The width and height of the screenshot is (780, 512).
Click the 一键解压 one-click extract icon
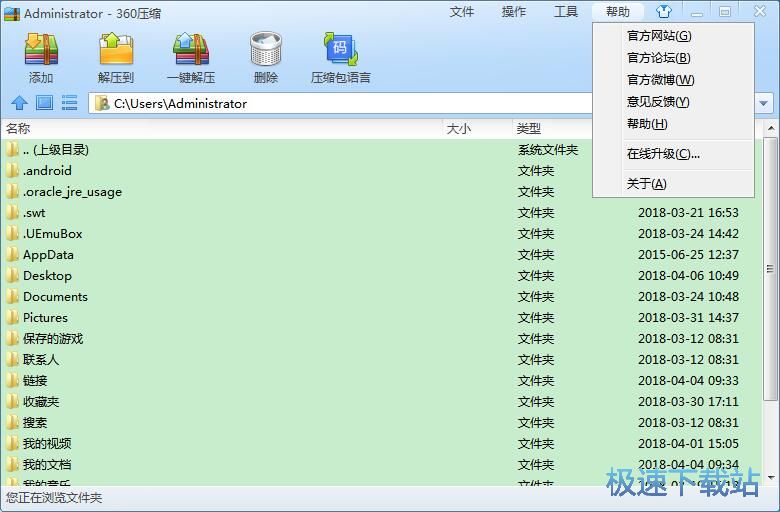pos(191,50)
